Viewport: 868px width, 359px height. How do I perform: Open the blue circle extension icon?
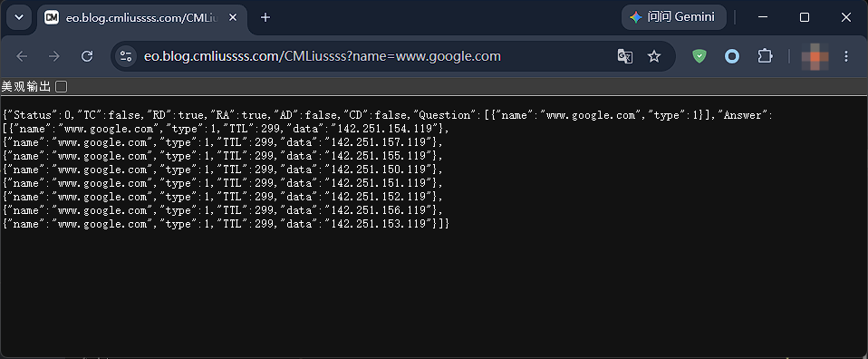[x=732, y=56]
